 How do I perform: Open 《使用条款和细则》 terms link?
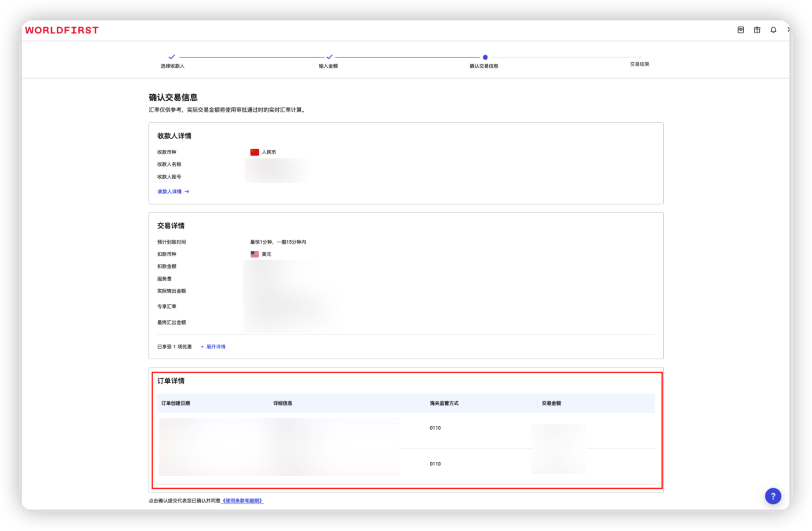coord(242,501)
